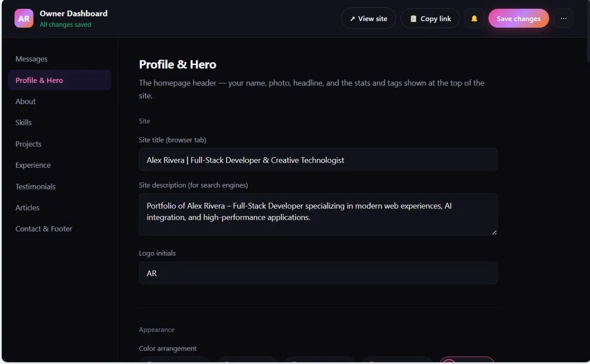Click the "Color arrangement" label
Image resolution: width=590 pixels, height=364 pixels.
(x=168, y=349)
